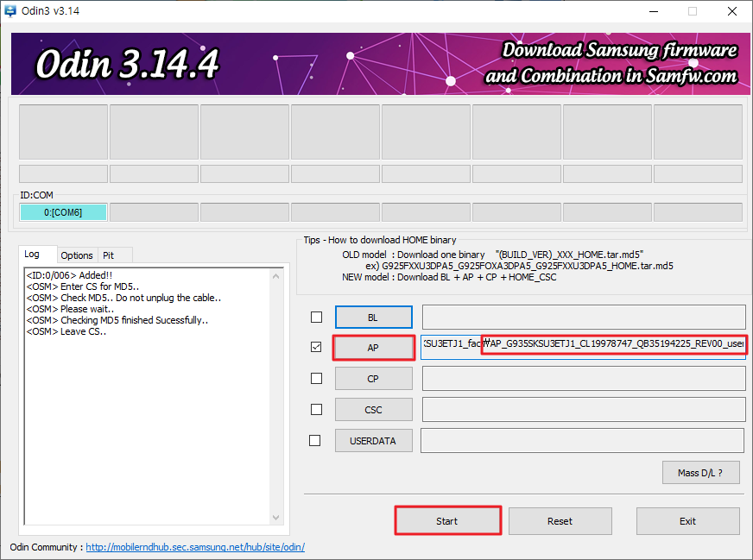Click the AP file button
Image resolution: width=753 pixels, height=560 pixels.
pyautogui.click(x=374, y=348)
